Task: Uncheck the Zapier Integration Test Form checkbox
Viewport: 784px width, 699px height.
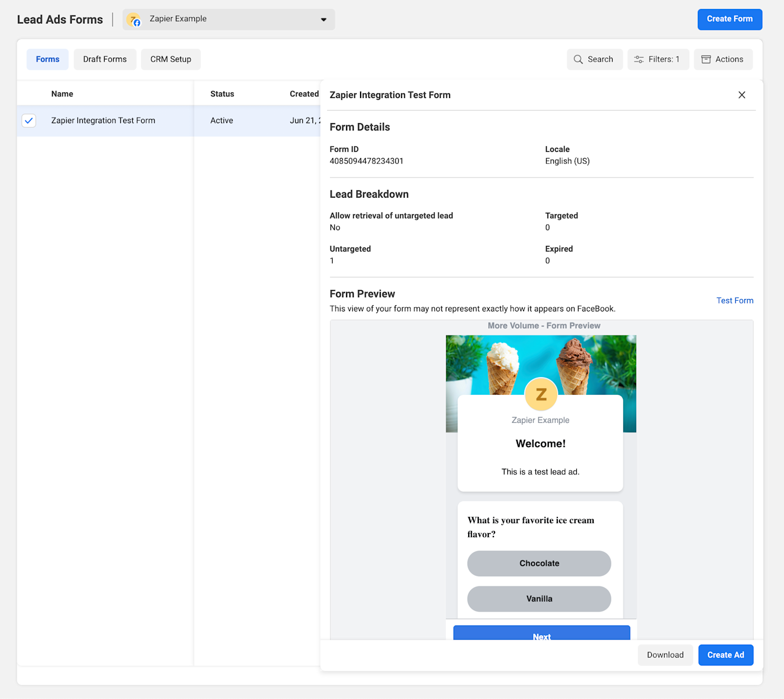Action: [29, 120]
